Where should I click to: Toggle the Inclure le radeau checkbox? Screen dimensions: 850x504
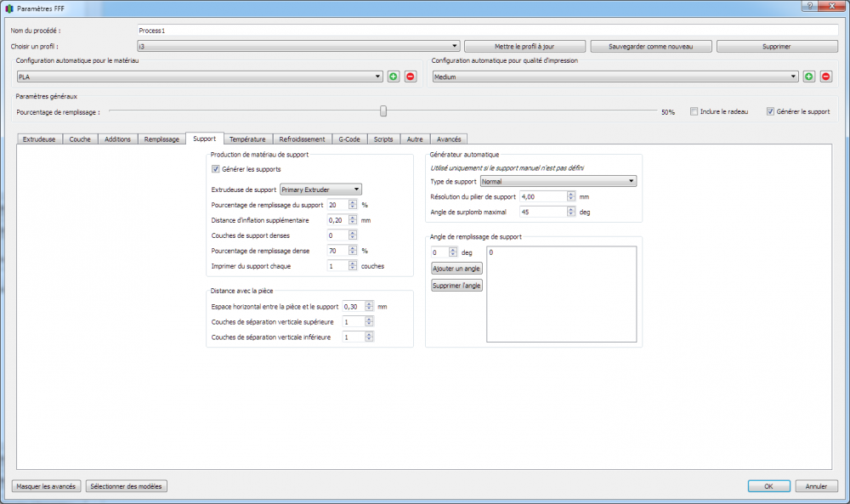pos(694,111)
